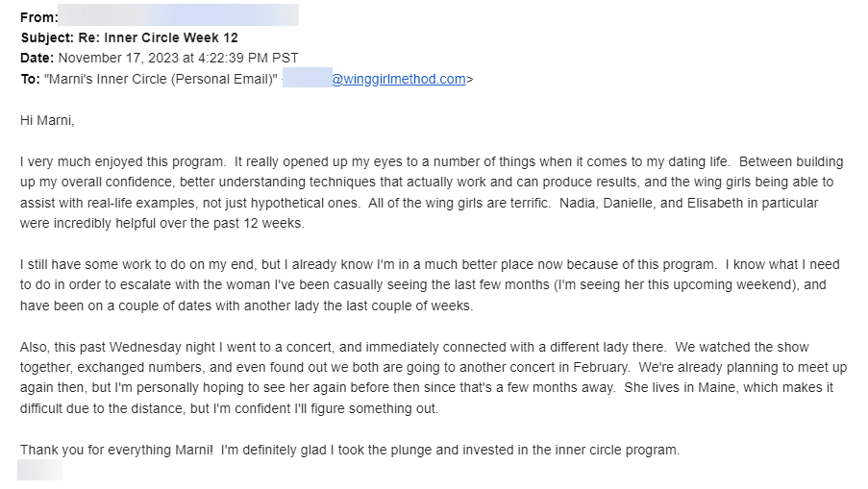Open the @winggirlmethod.com email link
This screenshot has width=868, height=489.
(x=399, y=79)
